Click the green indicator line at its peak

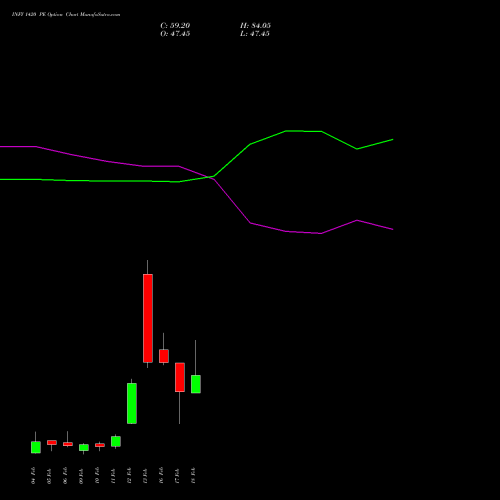tap(287, 131)
